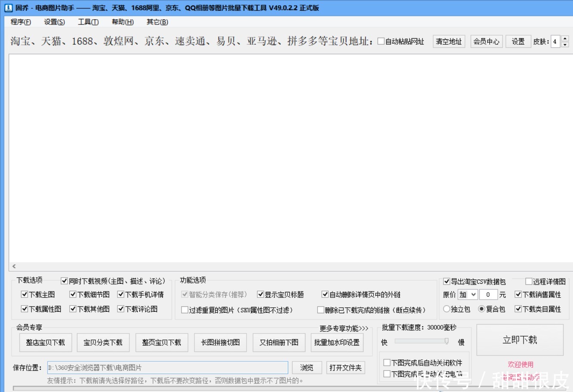Open 会员中心
The height and width of the screenshot is (392, 573).
[x=487, y=41]
